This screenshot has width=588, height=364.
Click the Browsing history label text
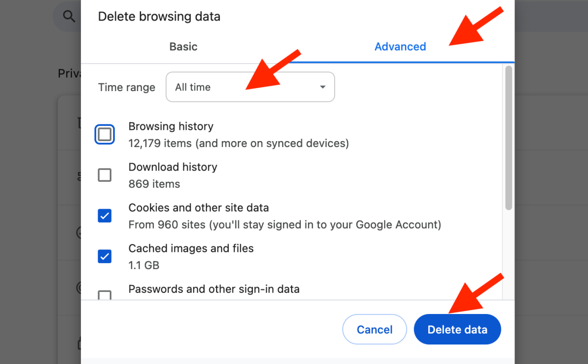click(171, 126)
